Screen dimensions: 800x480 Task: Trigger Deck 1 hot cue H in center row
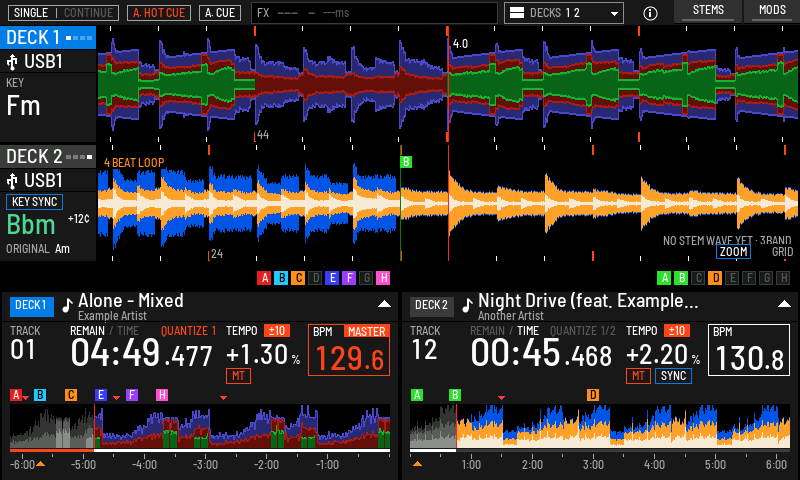pyautogui.click(x=383, y=278)
